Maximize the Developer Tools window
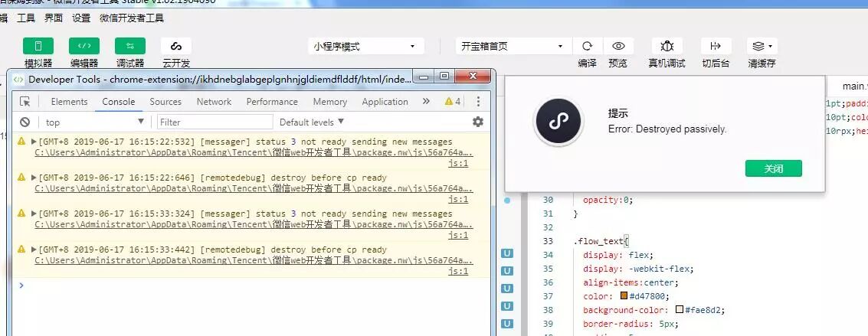Screen dimensions: 868x336 pyautogui.click(x=444, y=77)
